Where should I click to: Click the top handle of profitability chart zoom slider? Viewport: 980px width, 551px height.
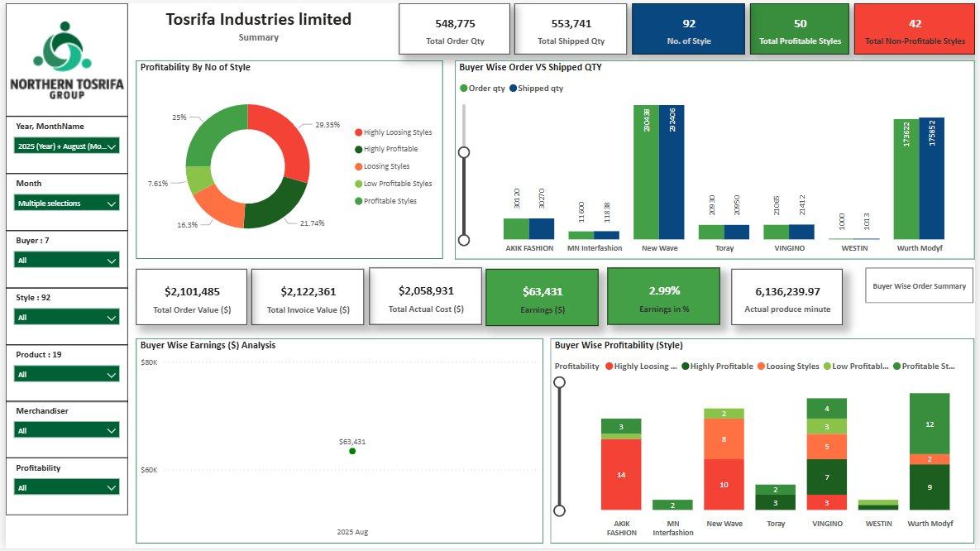click(x=559, y=382)
